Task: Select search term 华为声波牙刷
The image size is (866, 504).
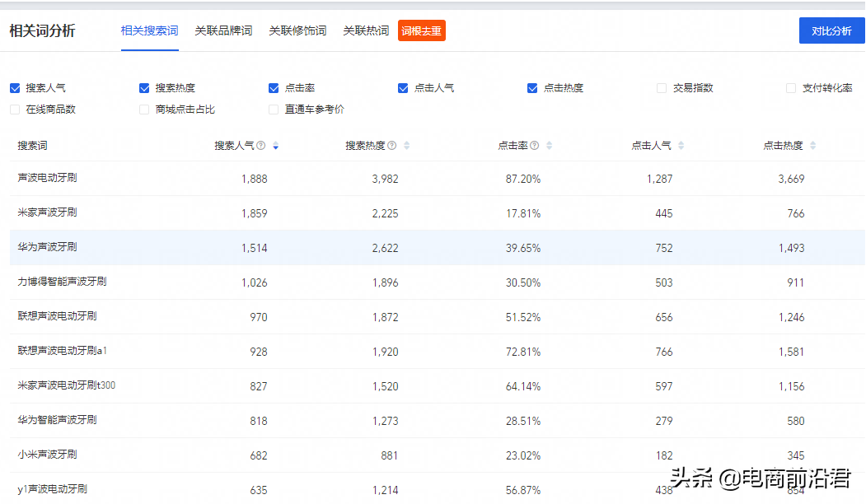Action: pyautogui.click(x=48, y=247)
